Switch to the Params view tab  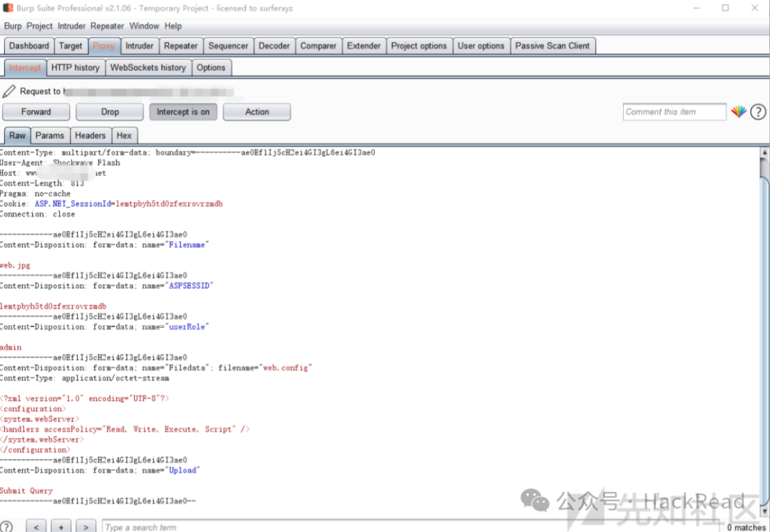pos(50,135)
